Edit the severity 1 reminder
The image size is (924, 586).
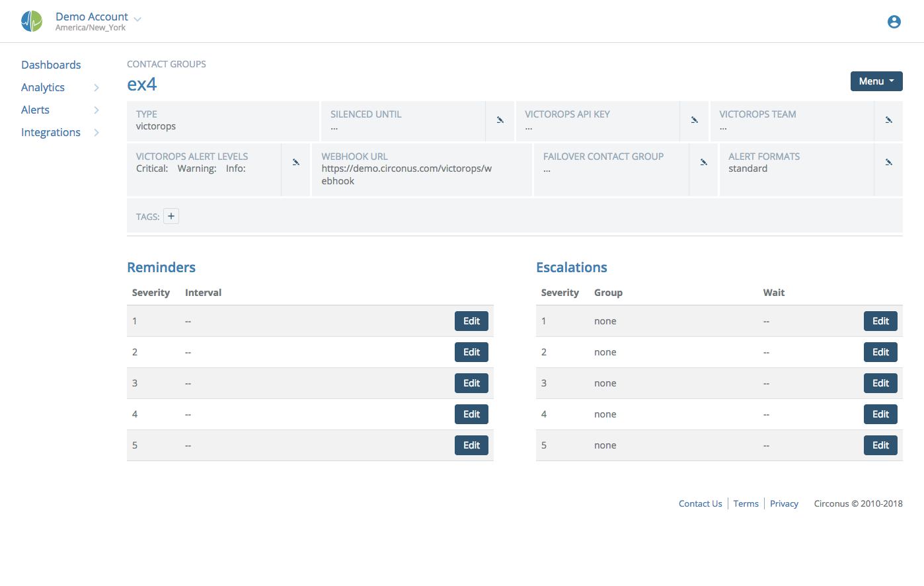click(471, 321)
